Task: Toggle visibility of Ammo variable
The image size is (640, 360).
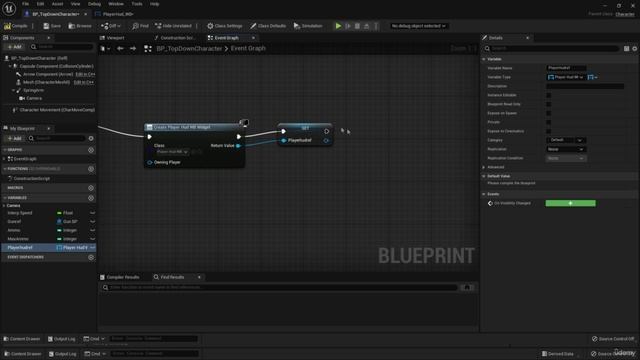Action: click(93, 230)
